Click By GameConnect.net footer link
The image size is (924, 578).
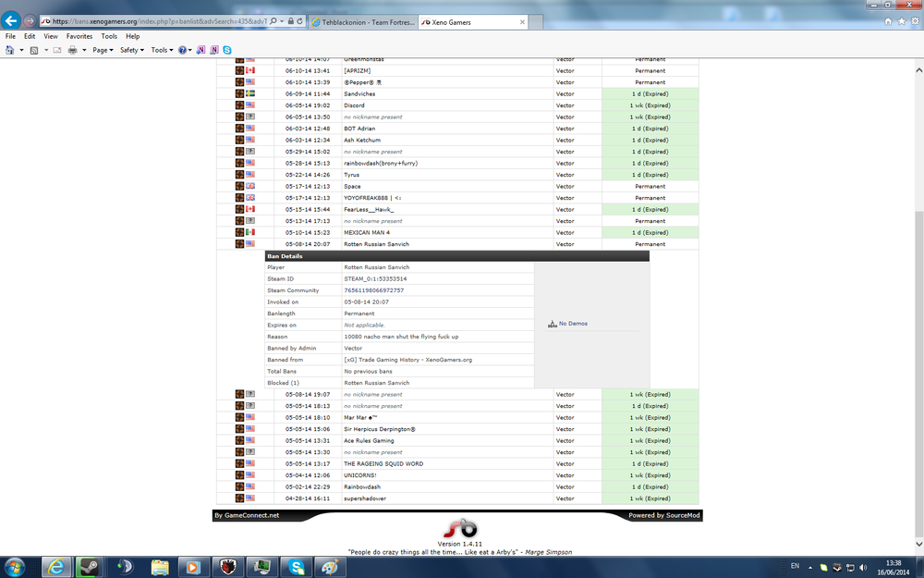tap(247, 515)
